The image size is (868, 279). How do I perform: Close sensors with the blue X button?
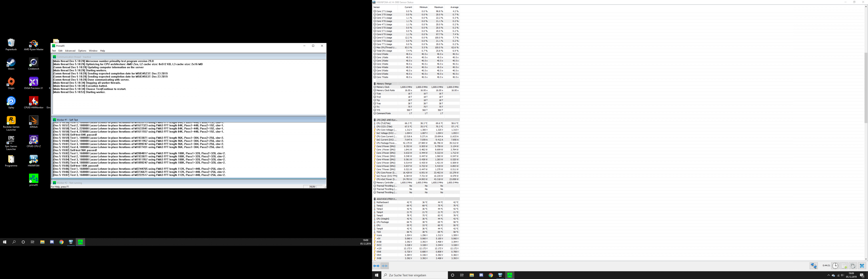point(862,266)
